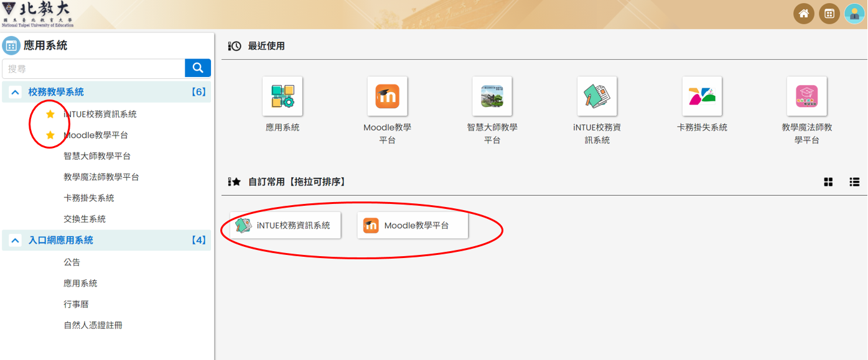Toggle the favorite star for iNTUE校務資訊系統
Screen dimensions: 868x360
click(x=50, y=114)
